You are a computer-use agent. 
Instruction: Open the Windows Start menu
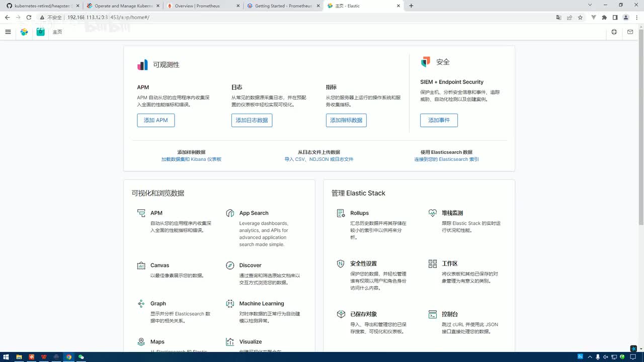tap(6, 357)
